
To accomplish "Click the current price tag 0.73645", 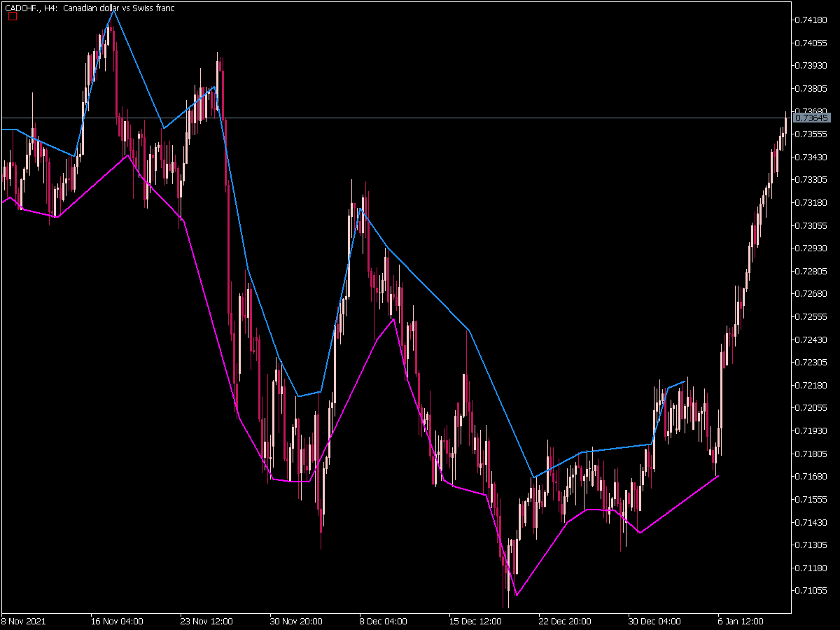I will click(812, 118).
